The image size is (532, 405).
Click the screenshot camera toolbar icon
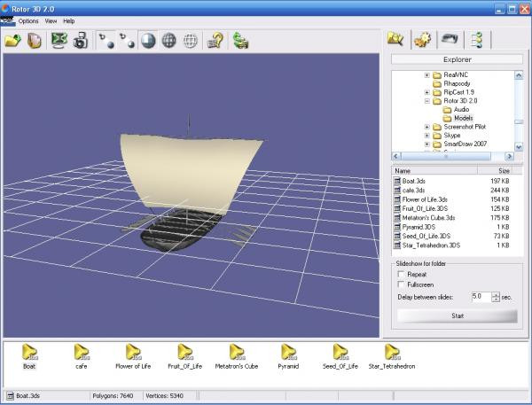coord(81,40)
